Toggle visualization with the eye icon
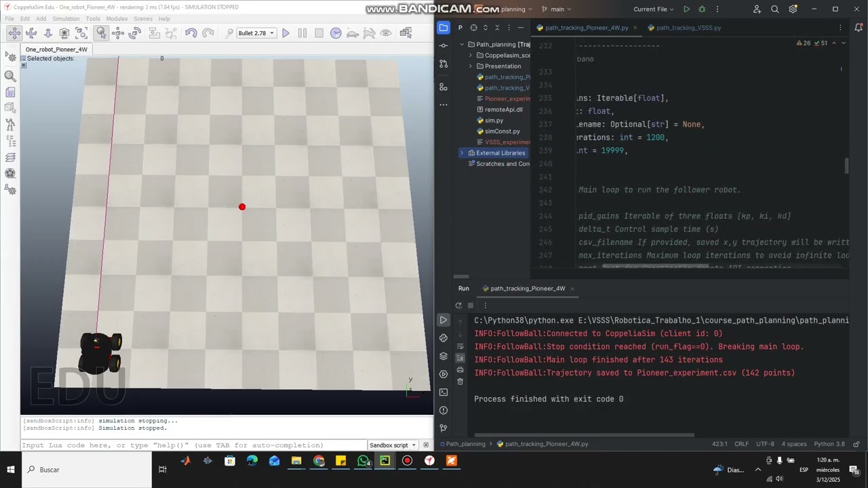This screenshot has width=868, height=488. pyautogui.click(x=386, y=33)
